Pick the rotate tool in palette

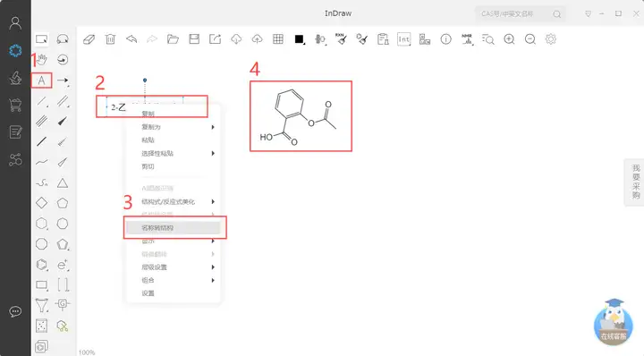click(x=63, y=60)
